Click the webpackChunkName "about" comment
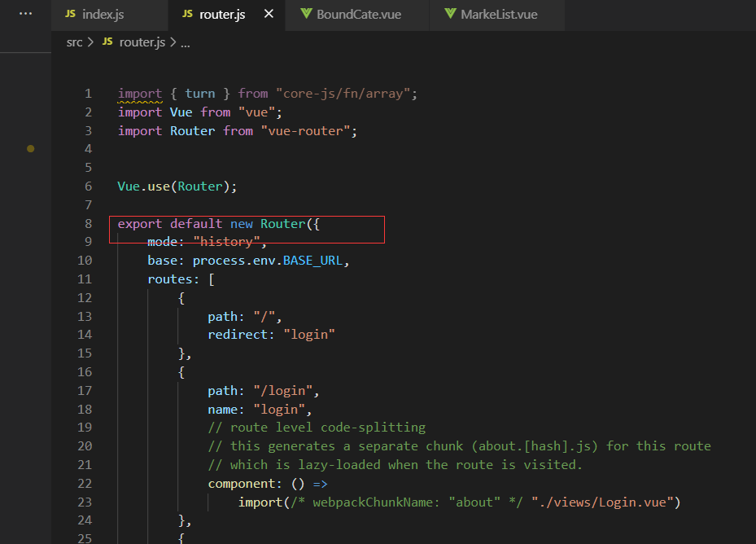756x544 pixels. point(407,502)
